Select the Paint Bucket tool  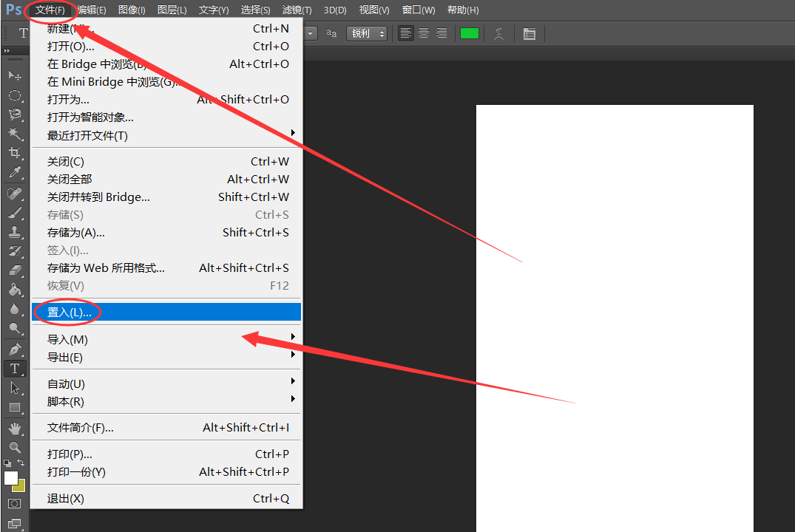click(x=15, y=290)
